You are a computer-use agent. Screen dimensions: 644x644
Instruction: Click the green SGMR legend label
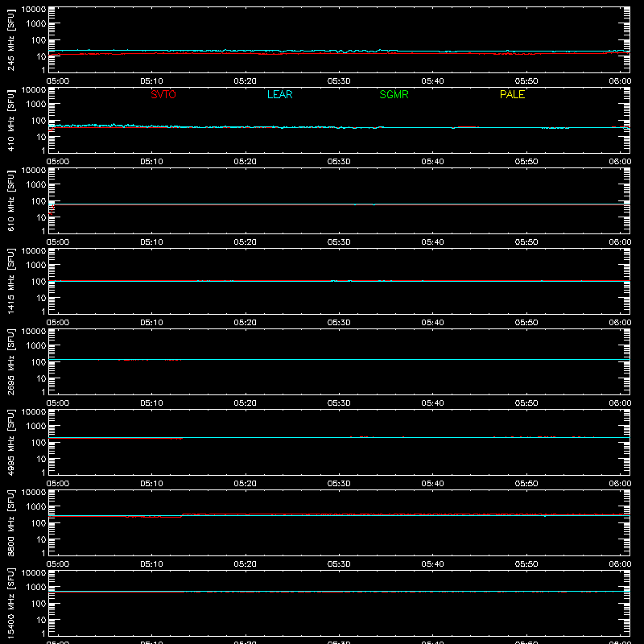pos(394,94)
